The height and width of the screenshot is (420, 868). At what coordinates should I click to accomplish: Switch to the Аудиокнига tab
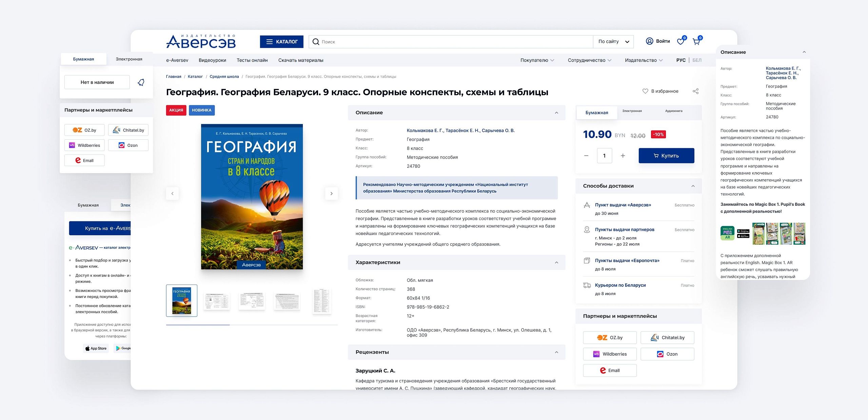coord(673,111)
